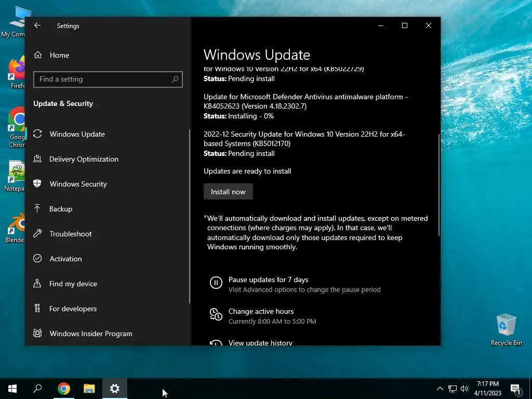
Task: Click the search magnifier in Find a setting
Action: tap(175, 79)
